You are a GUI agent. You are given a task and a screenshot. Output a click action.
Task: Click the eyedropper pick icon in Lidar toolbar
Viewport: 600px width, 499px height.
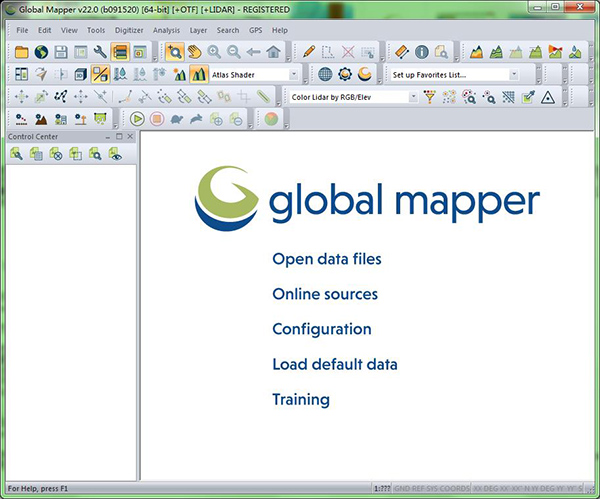(x=528, y=97)
